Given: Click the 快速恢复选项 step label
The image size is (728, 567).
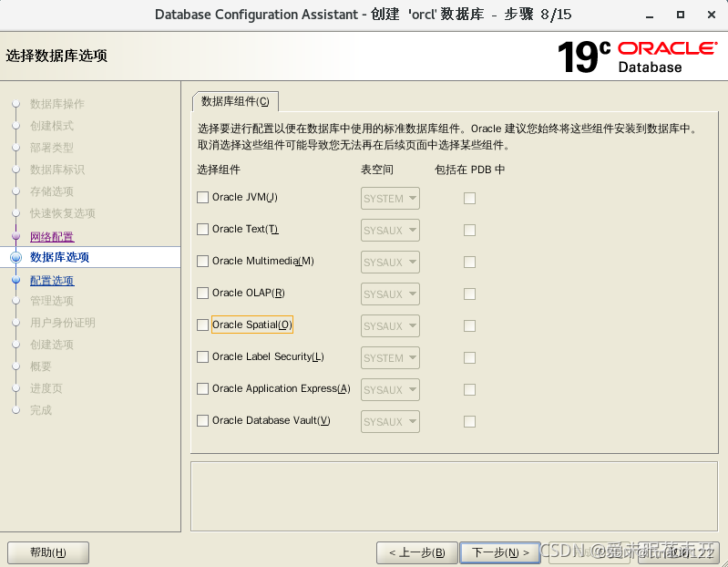Looking at the screenshot, I should coord(63,213).
